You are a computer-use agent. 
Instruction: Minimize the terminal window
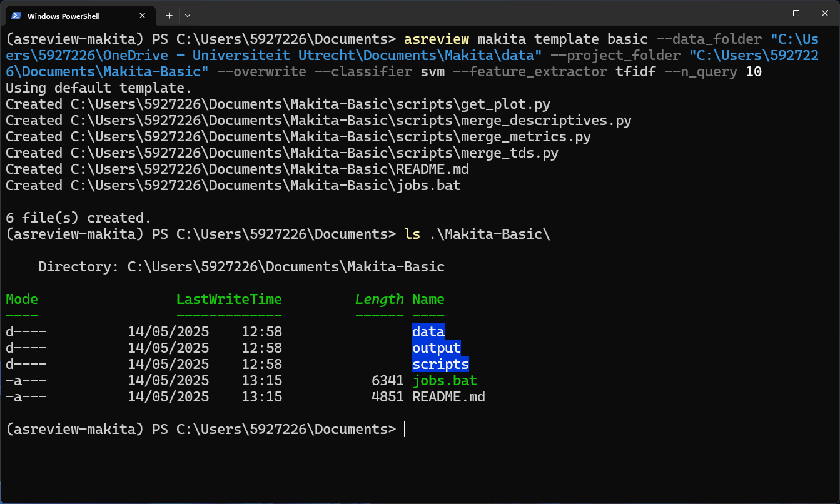click(x=767, y=13)
